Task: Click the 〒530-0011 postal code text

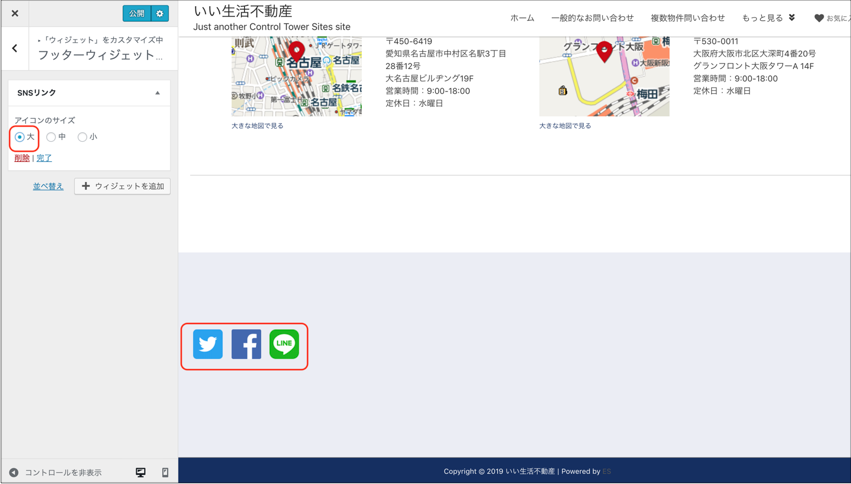Action: coord(716,41)
